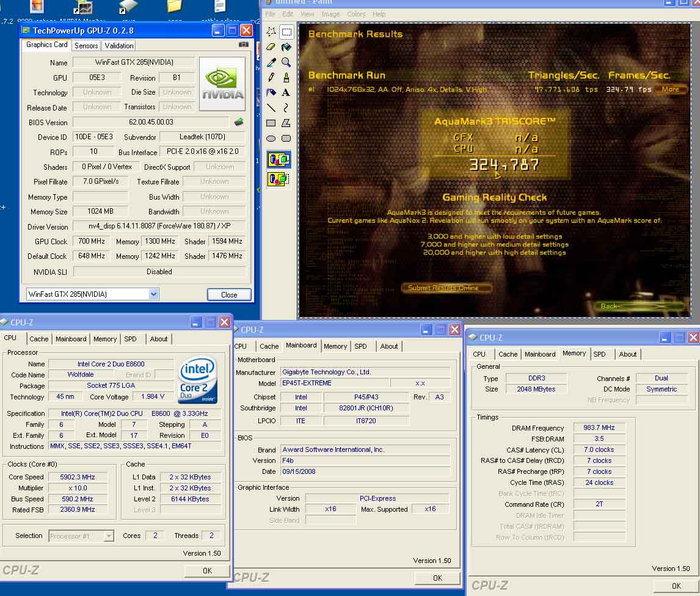Click the Core Speed value 5902.3 MHz
Image resolution: width=700 pixels, height=596 pixels.
click(77, 477)
